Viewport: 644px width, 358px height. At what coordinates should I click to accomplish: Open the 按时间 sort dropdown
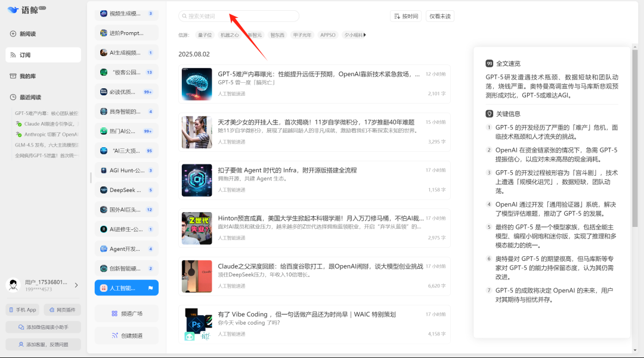(x=405, y=16)
